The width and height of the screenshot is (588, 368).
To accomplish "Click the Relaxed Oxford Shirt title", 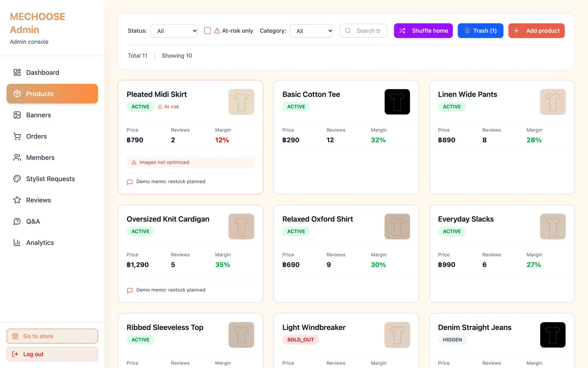I will coord(318,219).
